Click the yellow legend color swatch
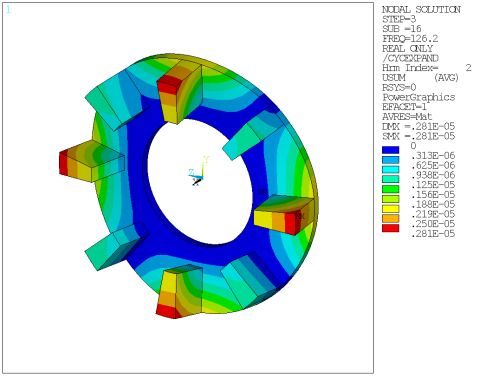 (x=390, y=209)
